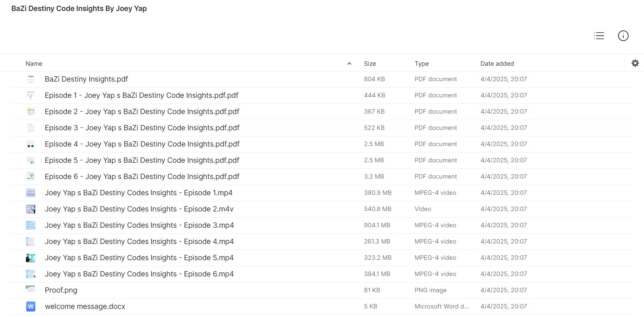Image resolution: width=644 pixels, height=317 pixels.
Task: Click the Episode 2.m4v video thumbnail
Action: tap(30, 209)
